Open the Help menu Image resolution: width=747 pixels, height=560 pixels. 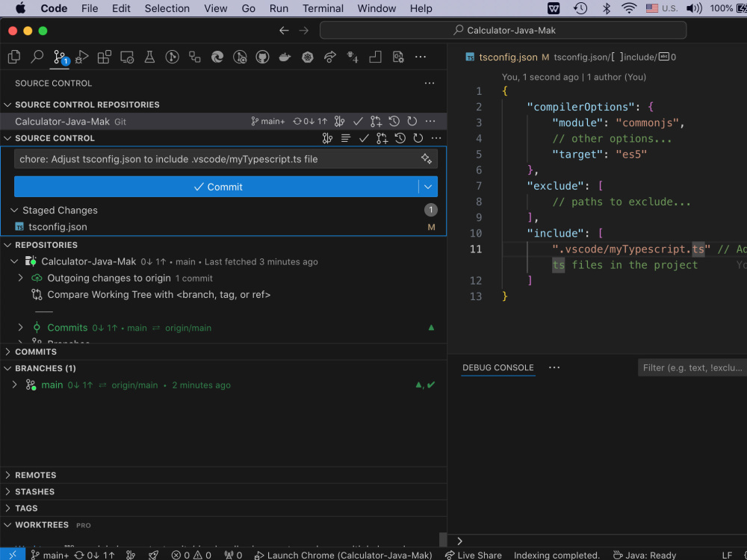click(421, 8)
